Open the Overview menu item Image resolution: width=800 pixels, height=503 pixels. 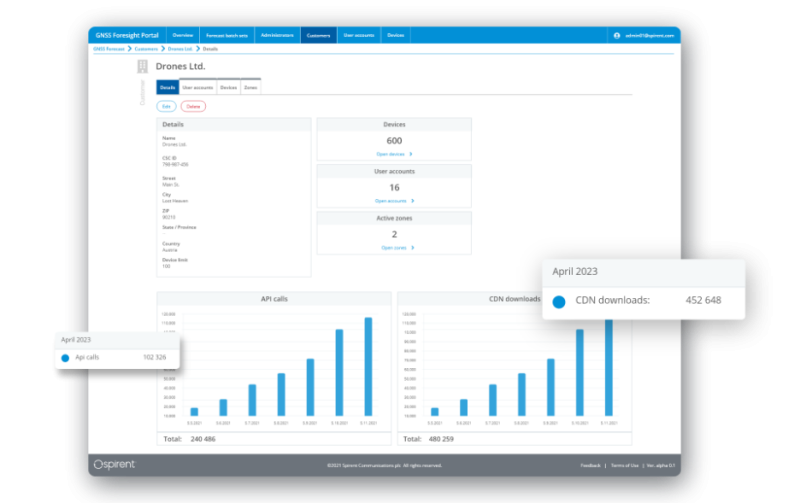coord(183,35)
